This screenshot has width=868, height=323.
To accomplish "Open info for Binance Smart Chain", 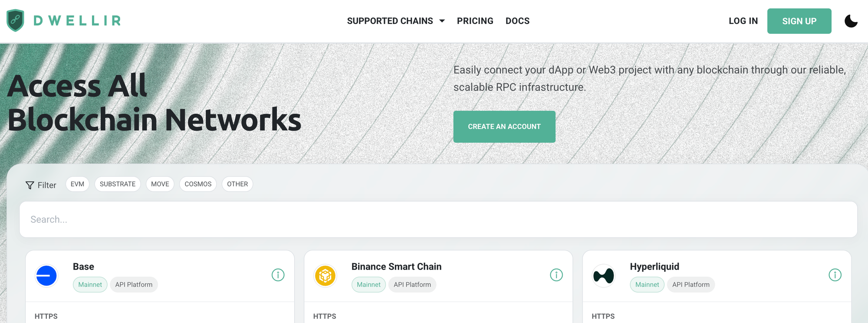I will tap(556, 275).
